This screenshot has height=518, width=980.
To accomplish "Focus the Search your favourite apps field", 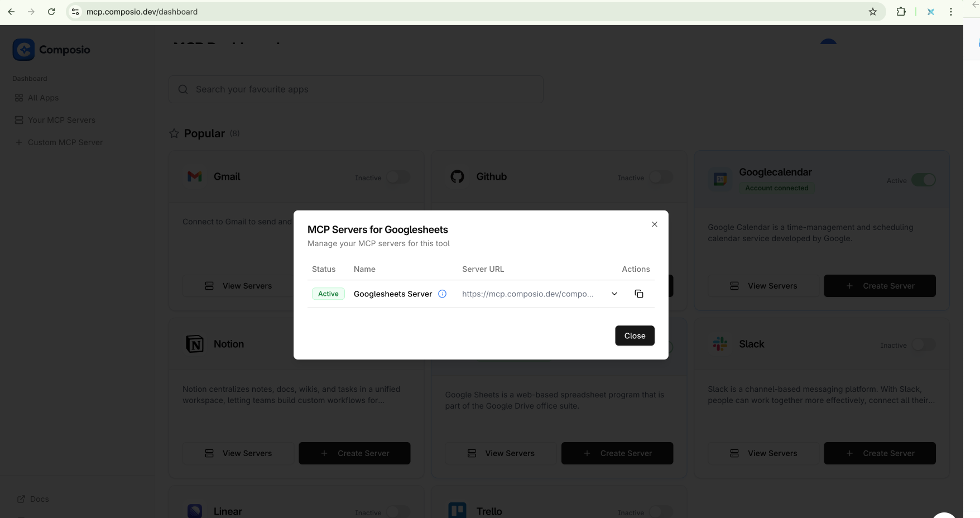I will coord(356,89).
